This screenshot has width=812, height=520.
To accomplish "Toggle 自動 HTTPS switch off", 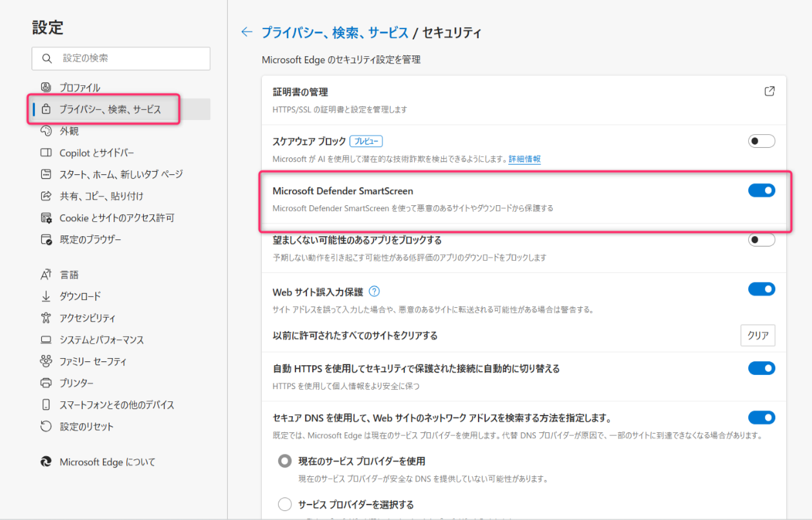I will click(x=762, y=368).
